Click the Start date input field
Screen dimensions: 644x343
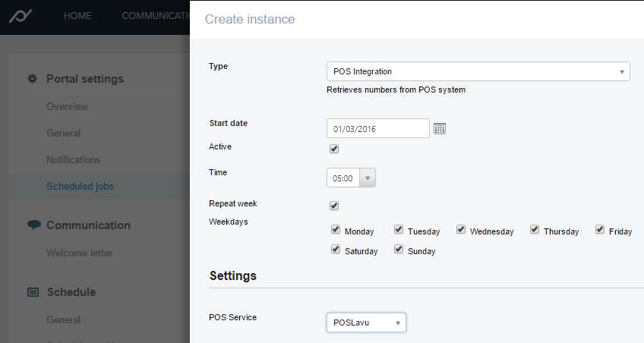377,129
